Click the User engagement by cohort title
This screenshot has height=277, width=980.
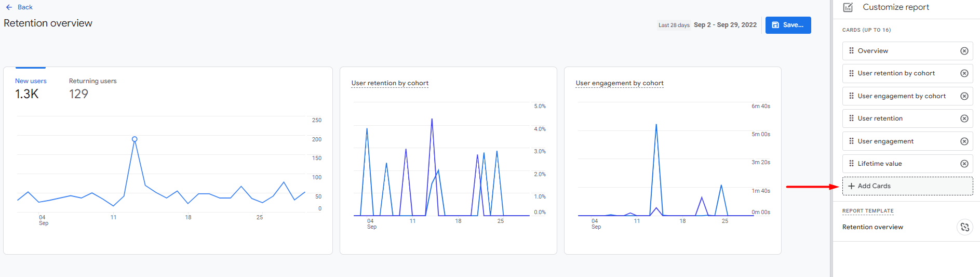click(x=619, y=83)
